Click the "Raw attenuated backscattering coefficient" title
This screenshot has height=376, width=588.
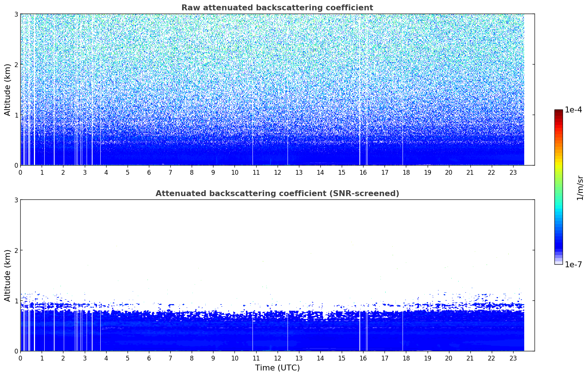[277, 8]
